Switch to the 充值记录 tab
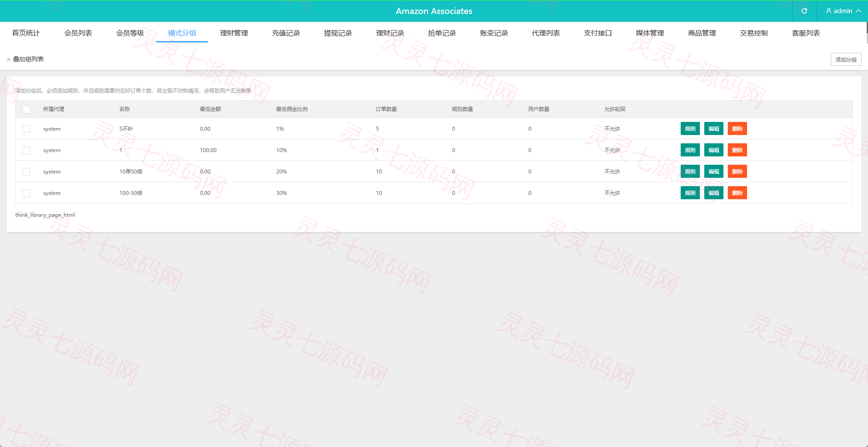The image size is (868, 447). click(286, 33)
